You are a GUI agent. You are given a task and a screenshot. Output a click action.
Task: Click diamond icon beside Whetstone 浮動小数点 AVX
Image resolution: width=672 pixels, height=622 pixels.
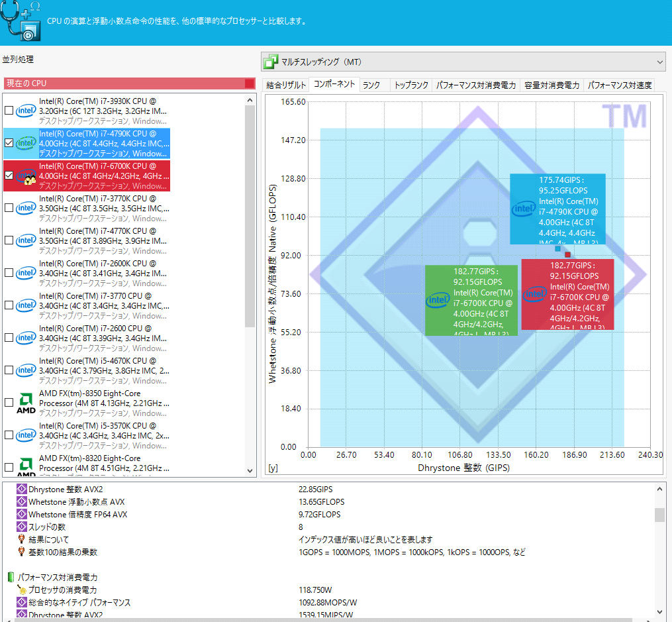[21, 502]
